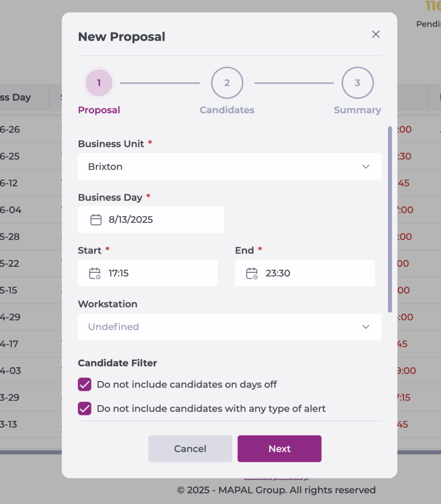
Task: Click the step 2 Candidates circle
Action: pos(227,83)
